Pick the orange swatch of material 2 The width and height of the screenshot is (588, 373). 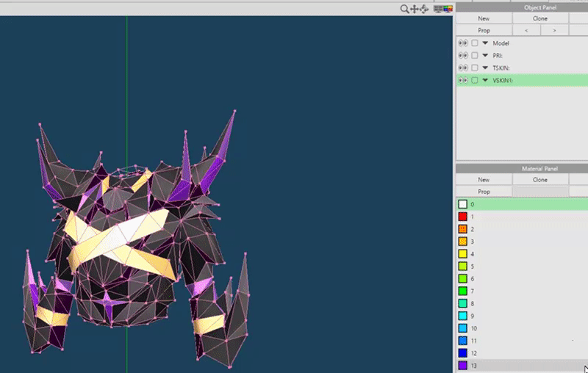pyautogui.click(x=463, y=229)
